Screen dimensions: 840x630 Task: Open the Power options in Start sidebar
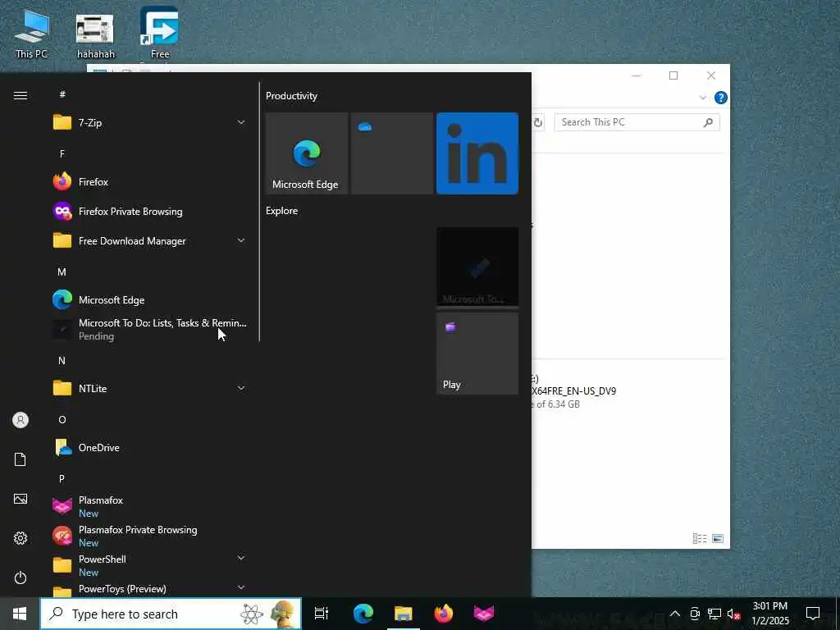pos(21,577)
